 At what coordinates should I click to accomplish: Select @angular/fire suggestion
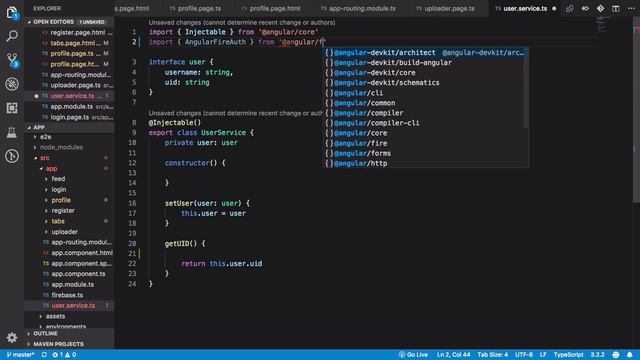(423, 143)
